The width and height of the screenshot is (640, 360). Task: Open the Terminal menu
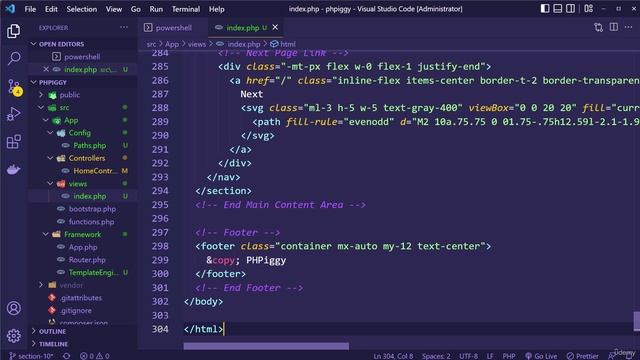(186, 9)
